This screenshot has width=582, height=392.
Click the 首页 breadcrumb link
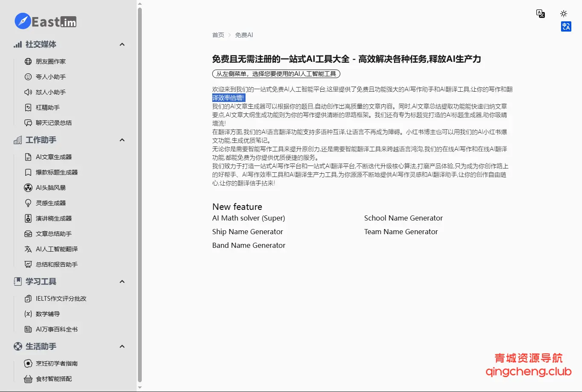[218, 35]
